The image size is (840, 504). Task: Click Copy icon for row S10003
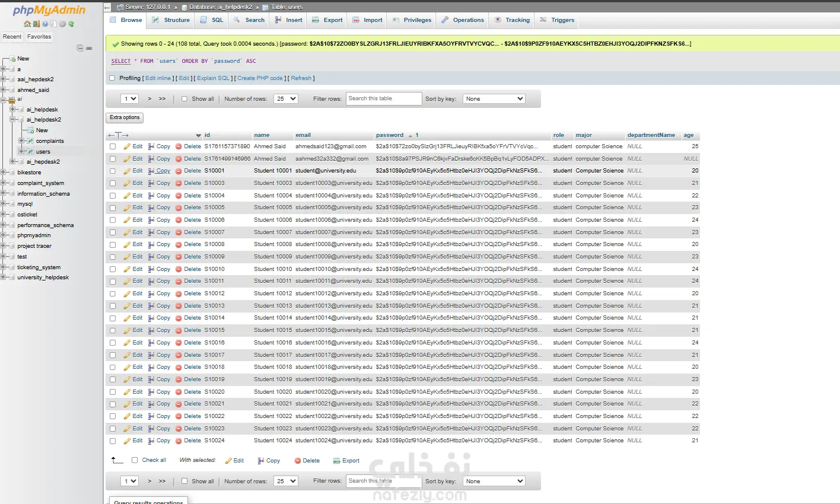[x=151, y=183]
